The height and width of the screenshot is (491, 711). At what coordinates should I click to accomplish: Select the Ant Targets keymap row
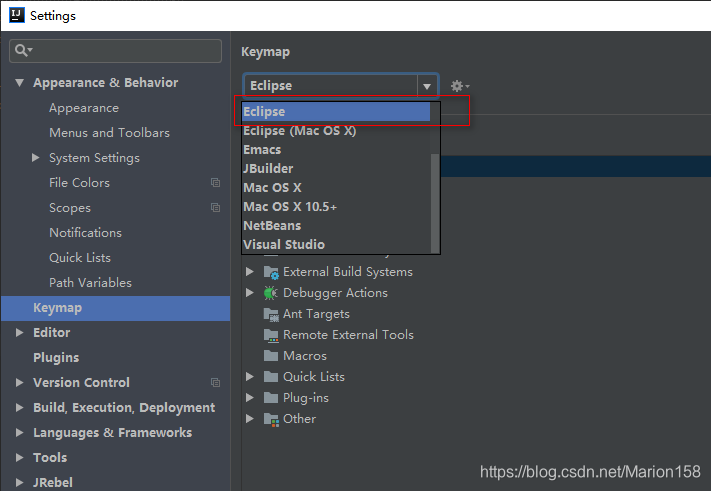click(x=316, y=314)
